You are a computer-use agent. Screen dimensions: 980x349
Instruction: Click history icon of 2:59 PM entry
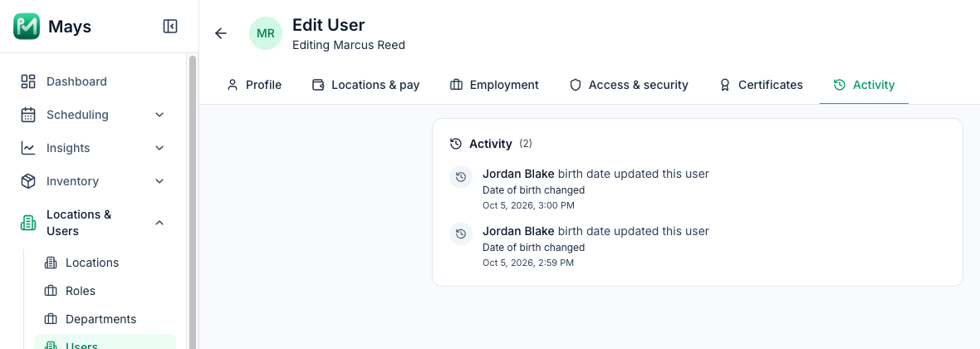pos(461,234)
